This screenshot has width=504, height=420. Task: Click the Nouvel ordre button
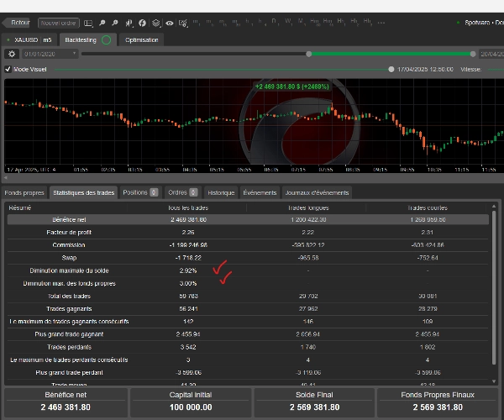click(57, 23)
